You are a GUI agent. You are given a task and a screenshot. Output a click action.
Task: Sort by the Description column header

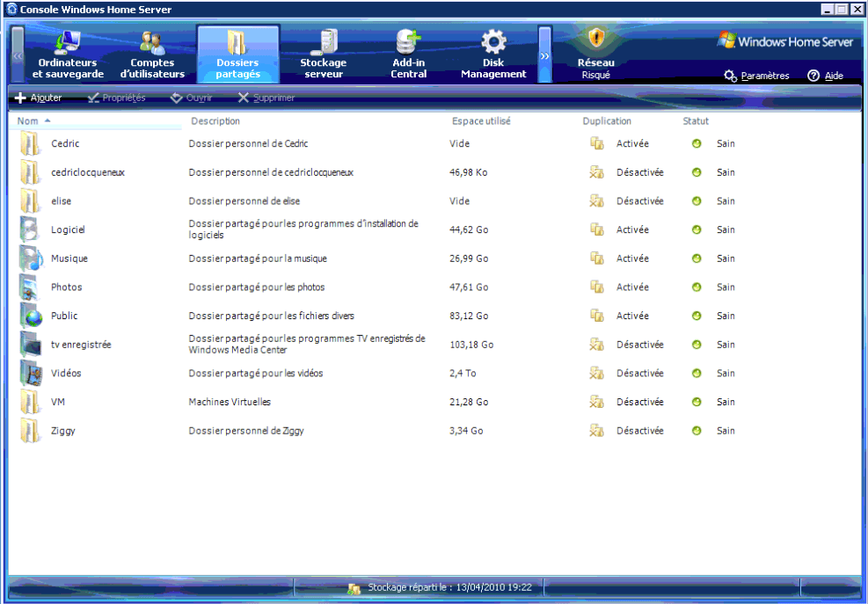coord(215,121)
